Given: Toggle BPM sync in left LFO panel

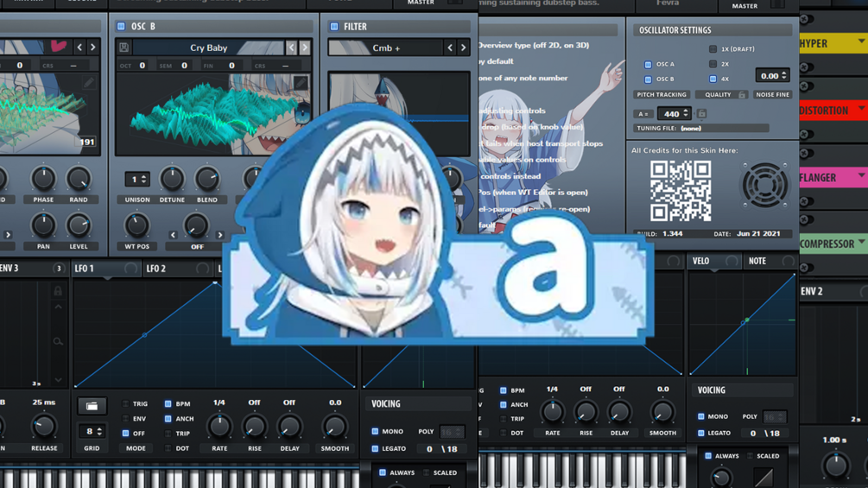Looking at the screenshot, I should point(168,404).
